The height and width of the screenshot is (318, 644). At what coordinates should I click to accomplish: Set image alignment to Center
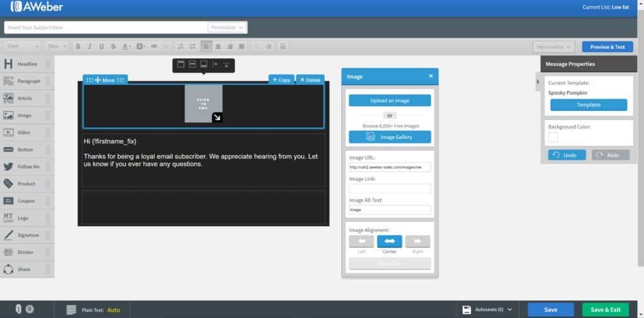(x=389, y=241)
